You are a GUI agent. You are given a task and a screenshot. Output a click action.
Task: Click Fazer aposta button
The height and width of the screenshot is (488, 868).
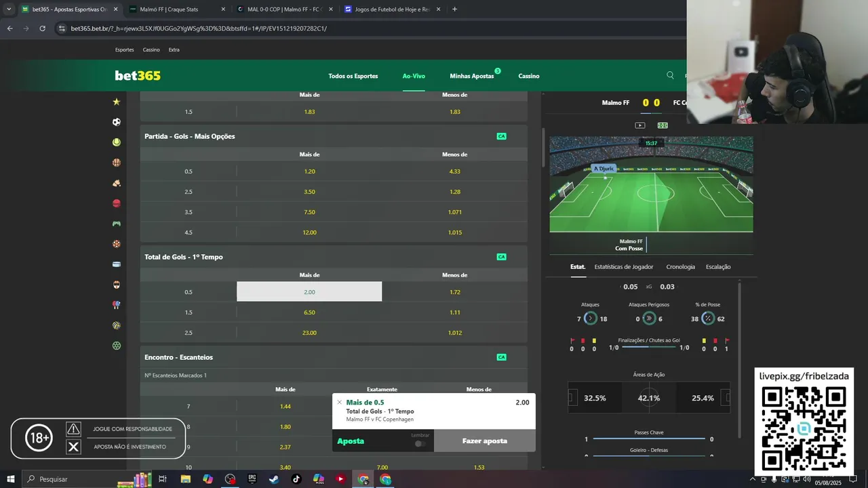tap(485, 441)
